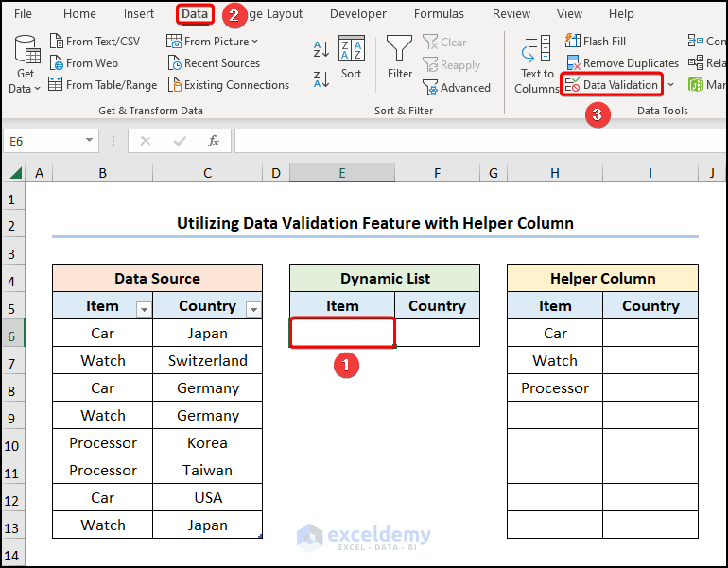
Task: Switch to the Insert tab
Action: tap(139, 14)
